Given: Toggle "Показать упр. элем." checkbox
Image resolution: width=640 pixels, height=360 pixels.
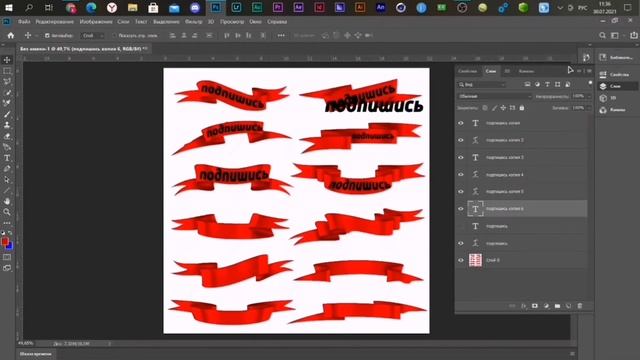Looking at the screenshot, I should pyautogui.click(x=114, y=36).
